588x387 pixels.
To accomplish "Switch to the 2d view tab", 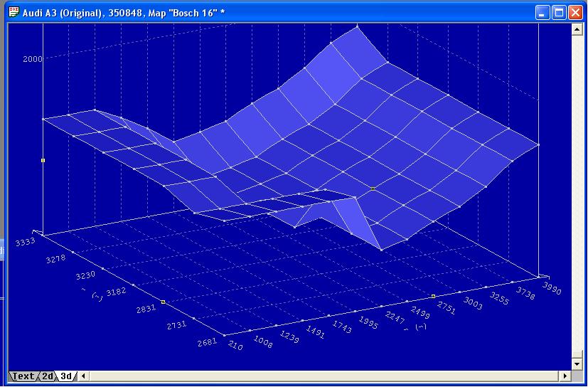I will (48, 376).
